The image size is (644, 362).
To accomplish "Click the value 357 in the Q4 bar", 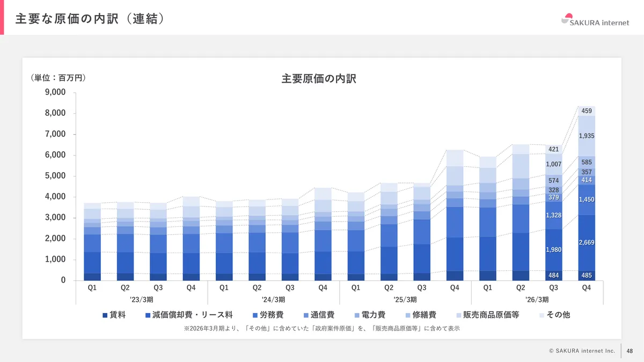I will [587, 172].
